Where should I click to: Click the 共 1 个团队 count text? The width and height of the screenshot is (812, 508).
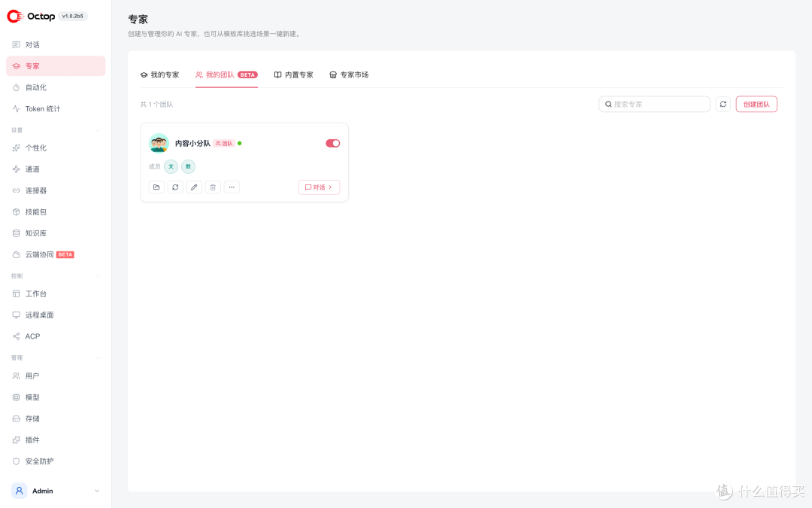click(156, 104)
